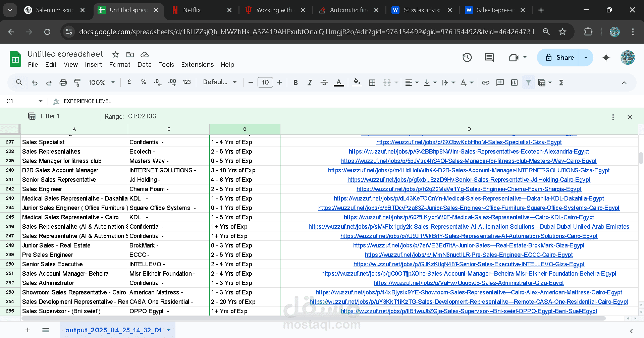Toggle bold formatting
The width and height of the screenshot is (644, 338).
pyautogui.click(x=296, y=82)
